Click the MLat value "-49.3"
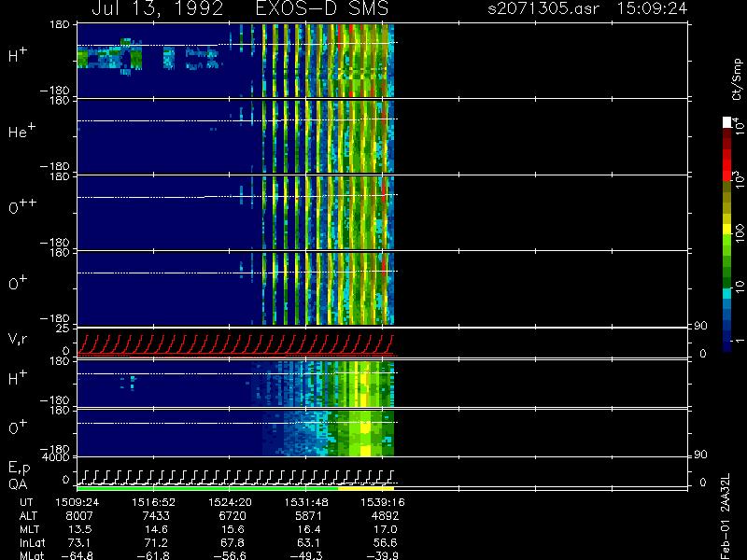 [306, 555]
